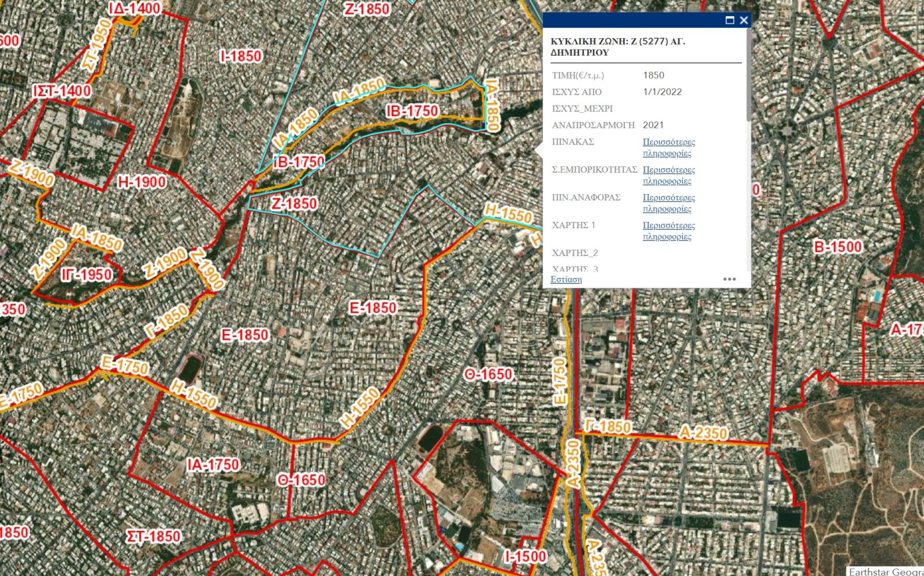
Task: Maximize the zone info popup
Action: (729, 20)
